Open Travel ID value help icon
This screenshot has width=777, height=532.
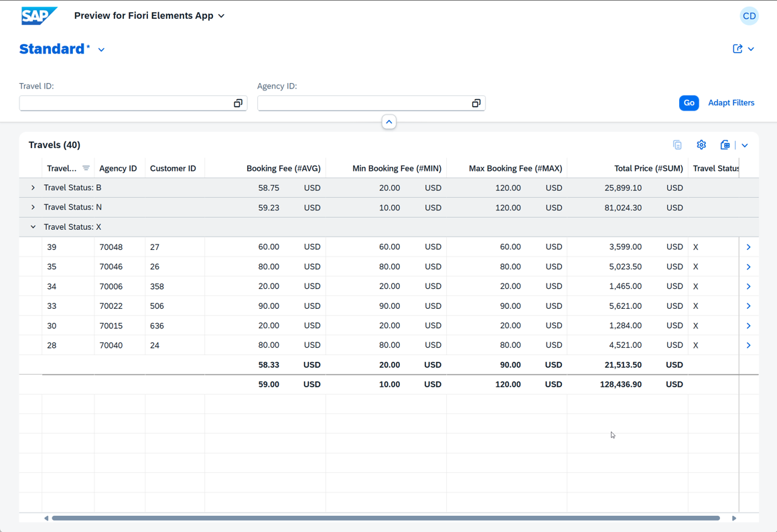[238, 103]
